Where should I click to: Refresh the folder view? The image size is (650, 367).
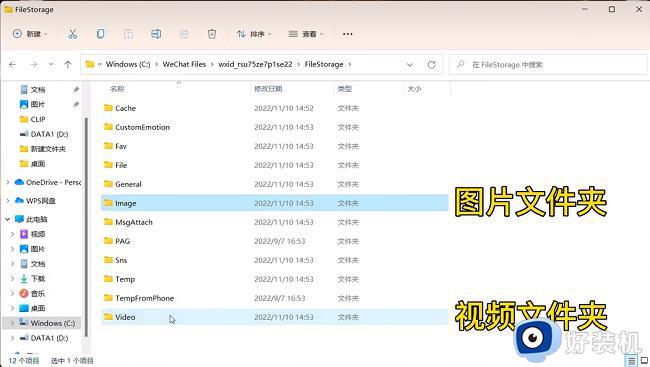click(432, 65)
